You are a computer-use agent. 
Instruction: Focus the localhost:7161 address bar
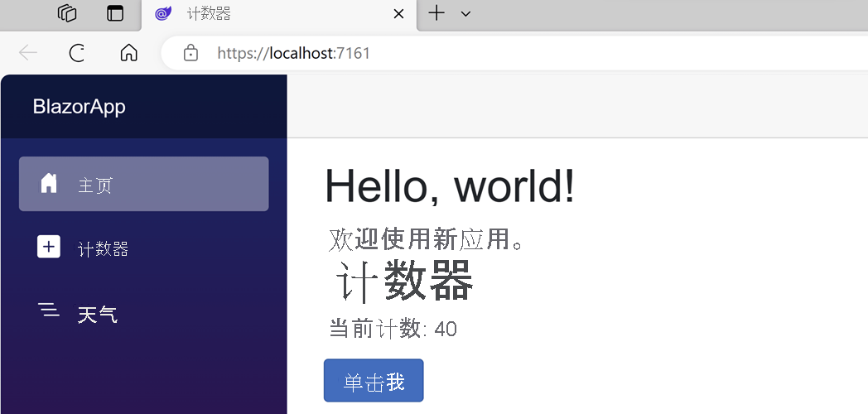click(514, 53)
